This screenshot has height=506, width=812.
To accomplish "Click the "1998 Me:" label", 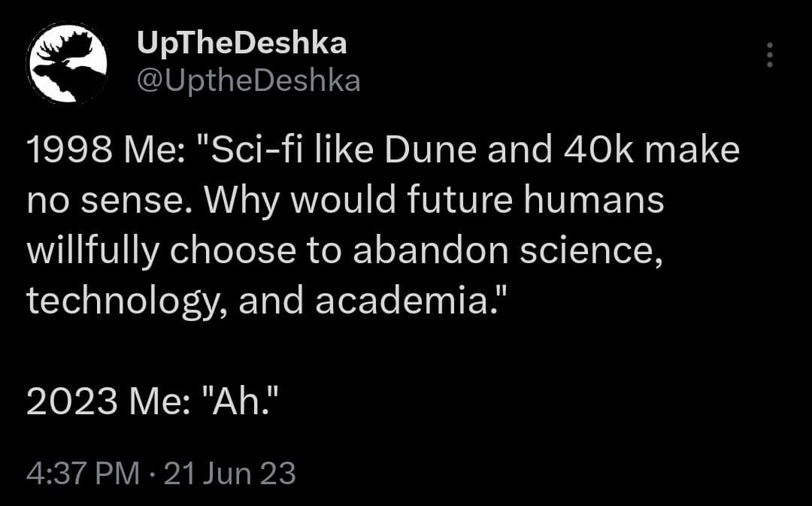I will 101,150.
